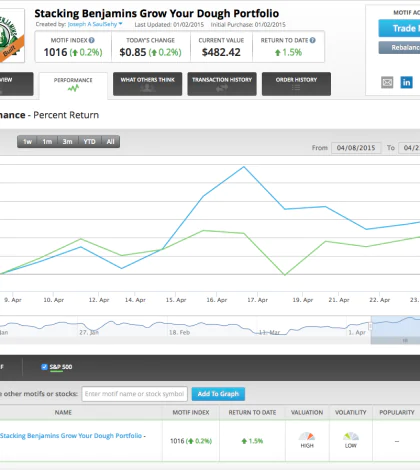This screenshot has width=420, height=470.
Task: Click the motif name or stock symbol field
Action: (135, 394)
